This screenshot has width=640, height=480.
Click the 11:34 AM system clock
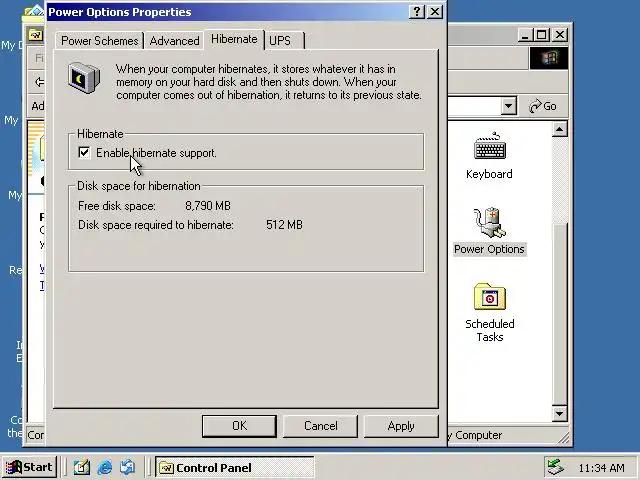[601, 468]
